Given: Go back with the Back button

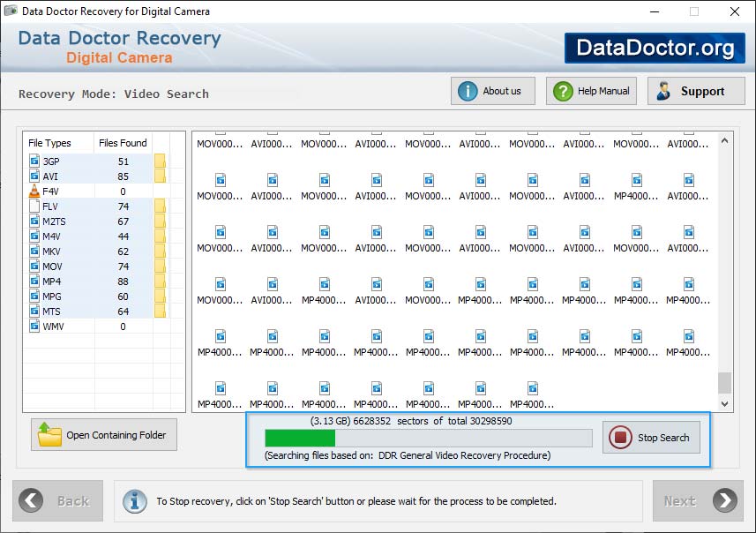Looking at the screenshot, I should (58, 500).
